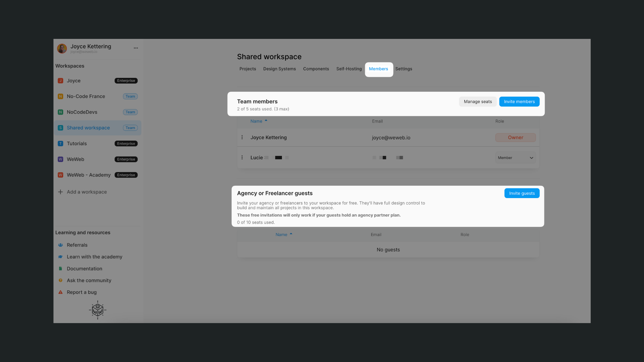Open the three-dot menu beside Joyce Kettering's profile
The width and height of the screenshot is (644, 362).
(136, 48)
